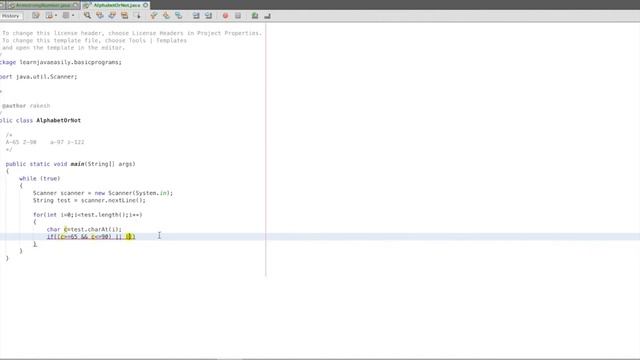Click Find Next Occurrence icon
This screenshot has height=360, width=640.
pos(112,16)
